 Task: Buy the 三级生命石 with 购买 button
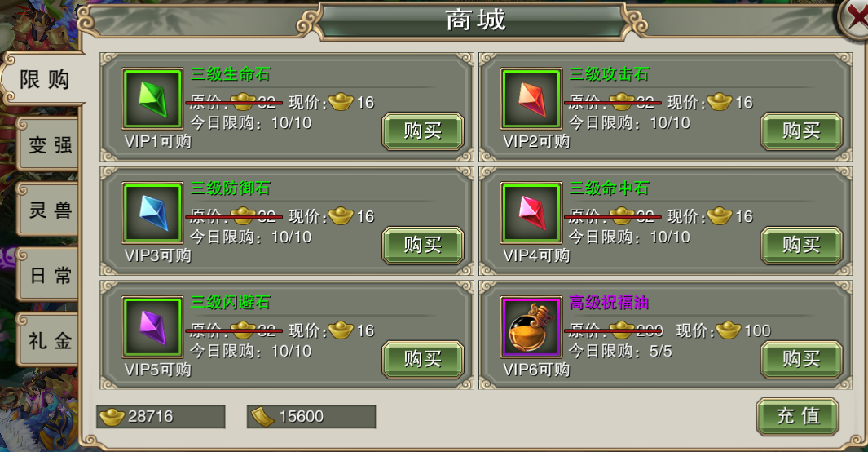pyautogui.click(x=423, y=131)
